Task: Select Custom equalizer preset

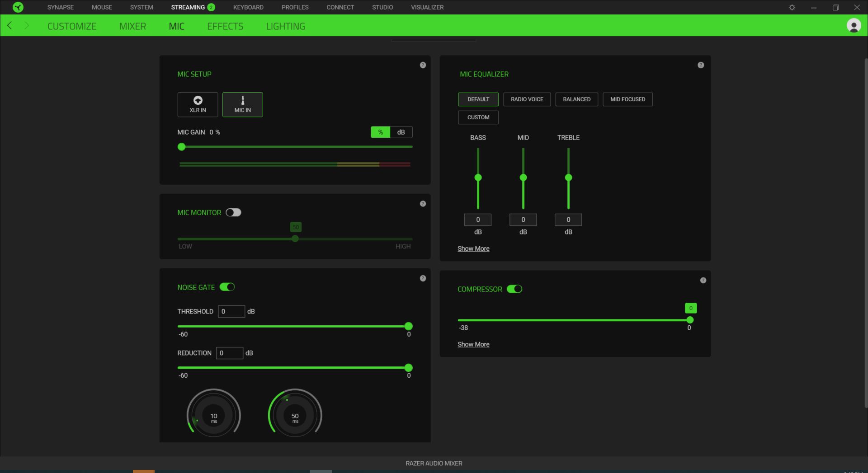Action: [x=478, y=117]
